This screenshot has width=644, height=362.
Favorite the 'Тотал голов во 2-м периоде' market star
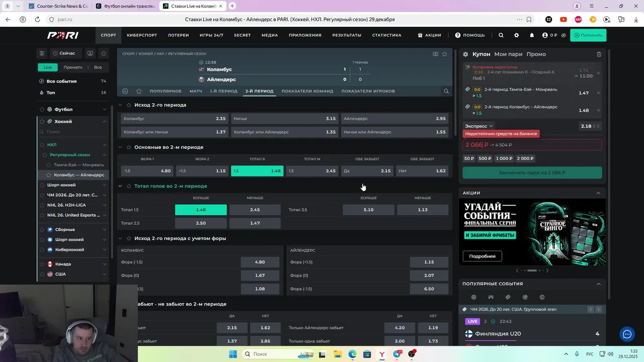(x=129, y=186)
